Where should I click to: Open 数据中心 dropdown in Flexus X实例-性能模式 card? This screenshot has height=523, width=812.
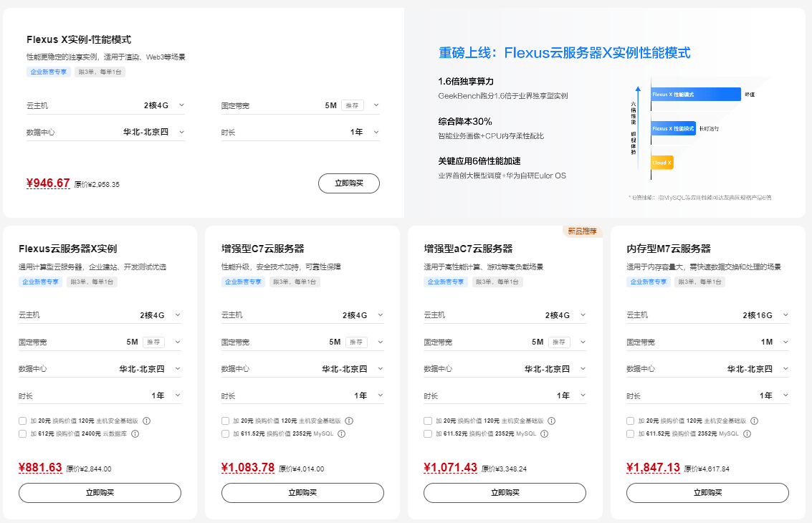[105, 132]
